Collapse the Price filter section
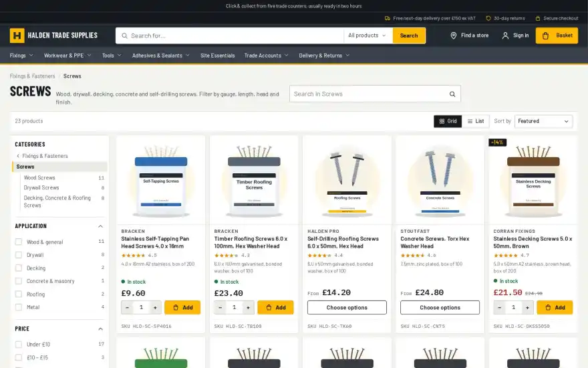 click(100, 329)
